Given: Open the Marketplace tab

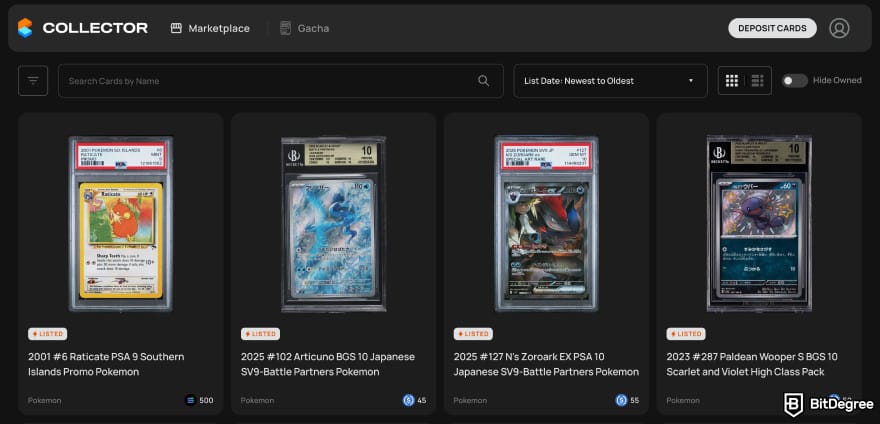Looking at the screenshot, I should (x=210, y=28).
